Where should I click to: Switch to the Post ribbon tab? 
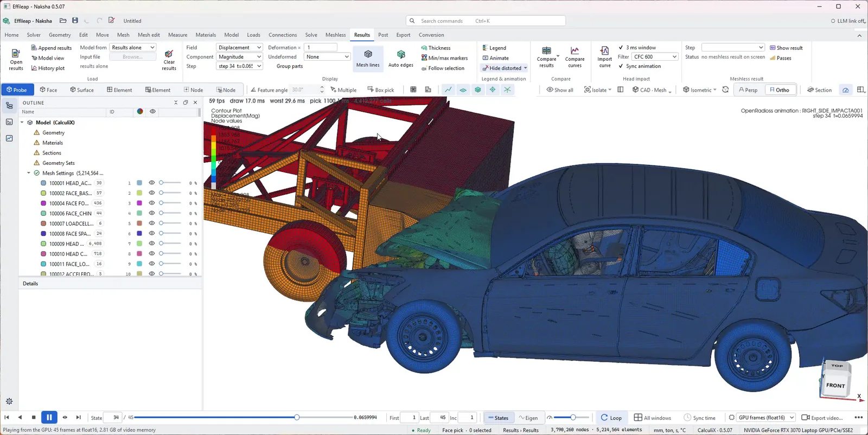tap(383, 35)
